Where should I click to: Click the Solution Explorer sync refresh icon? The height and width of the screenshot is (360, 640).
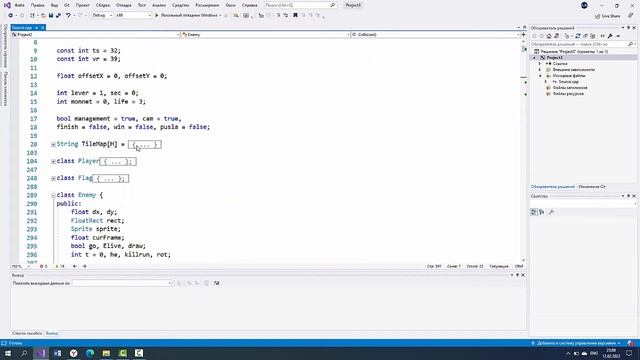(578, 36)
